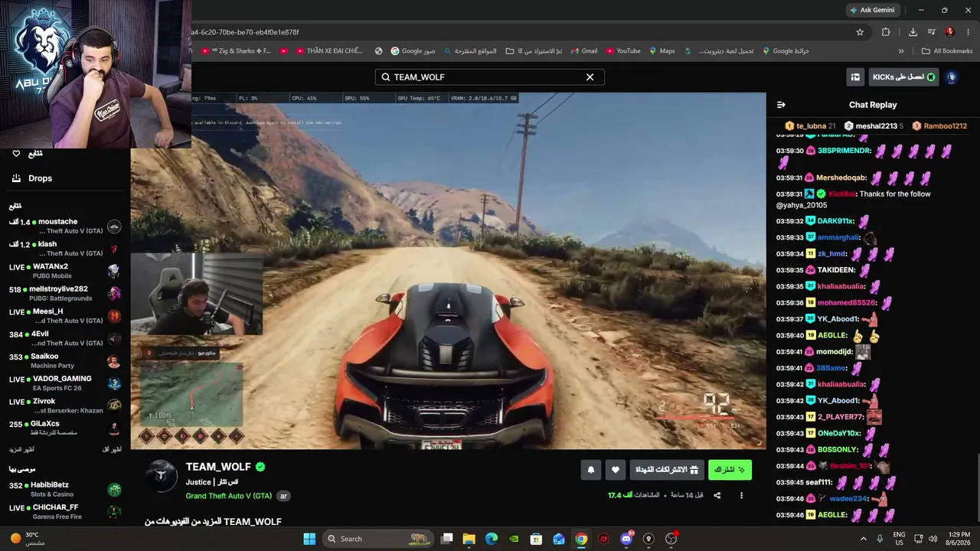Open the moustache channel in sidebar
This screenshot has width=980, height=551.
pos(65,227)
